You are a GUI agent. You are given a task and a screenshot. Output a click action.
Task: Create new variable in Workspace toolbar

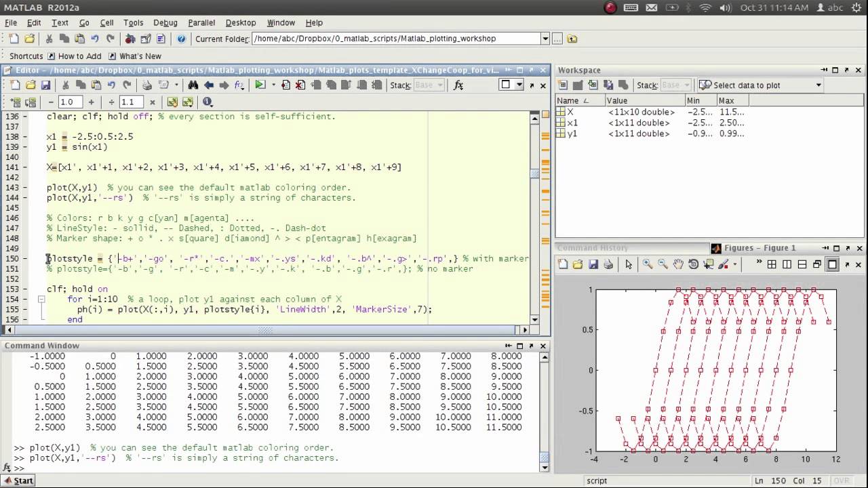point(563,85)
